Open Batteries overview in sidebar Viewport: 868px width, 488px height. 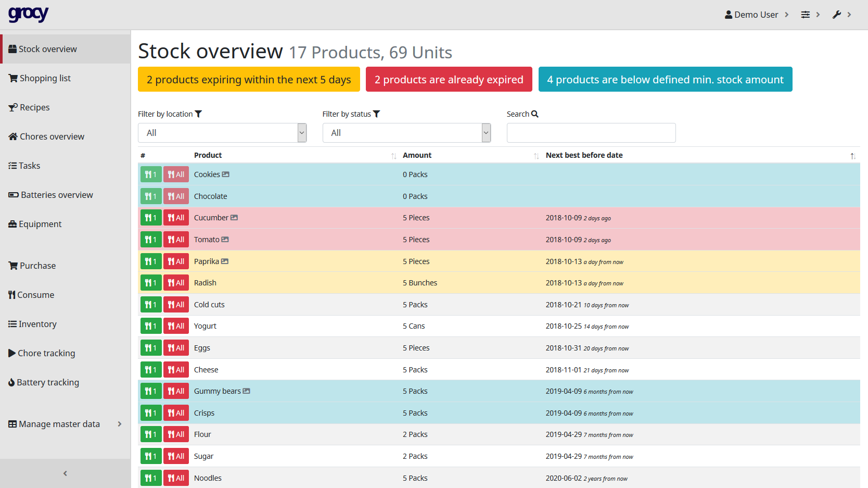tap(56, 195)
